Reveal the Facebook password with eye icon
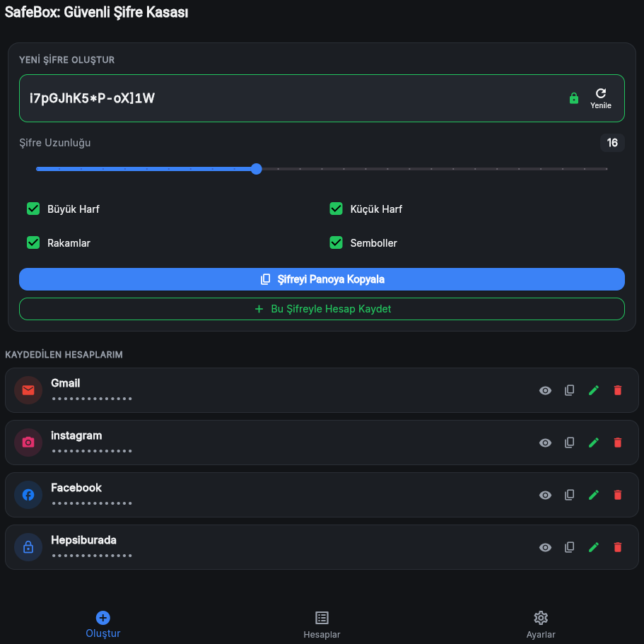The width and height of the screenshot is (644, 644). click(545, 495)
